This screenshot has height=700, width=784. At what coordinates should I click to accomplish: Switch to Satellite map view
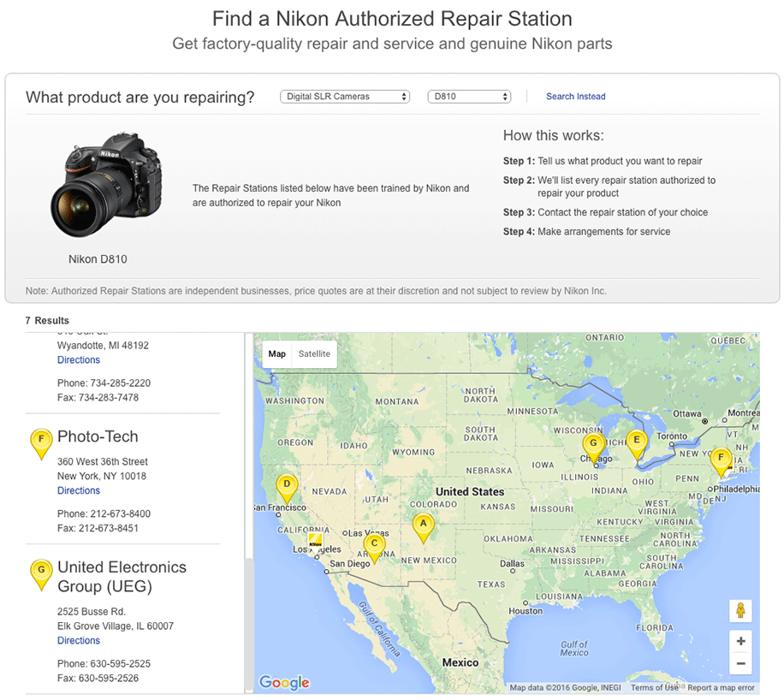click(x=314, y=354)
